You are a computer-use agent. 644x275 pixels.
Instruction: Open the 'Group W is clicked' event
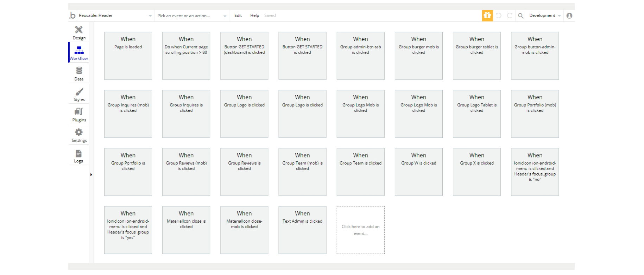tap(419, 172)
